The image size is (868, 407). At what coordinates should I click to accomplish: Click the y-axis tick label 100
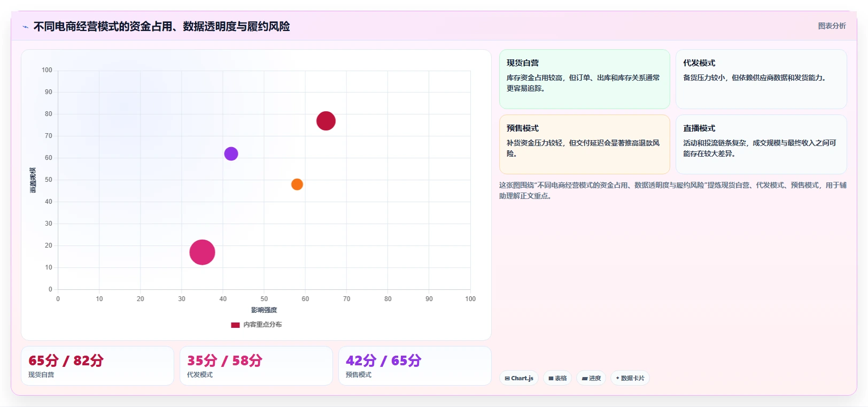click(47, 70)
